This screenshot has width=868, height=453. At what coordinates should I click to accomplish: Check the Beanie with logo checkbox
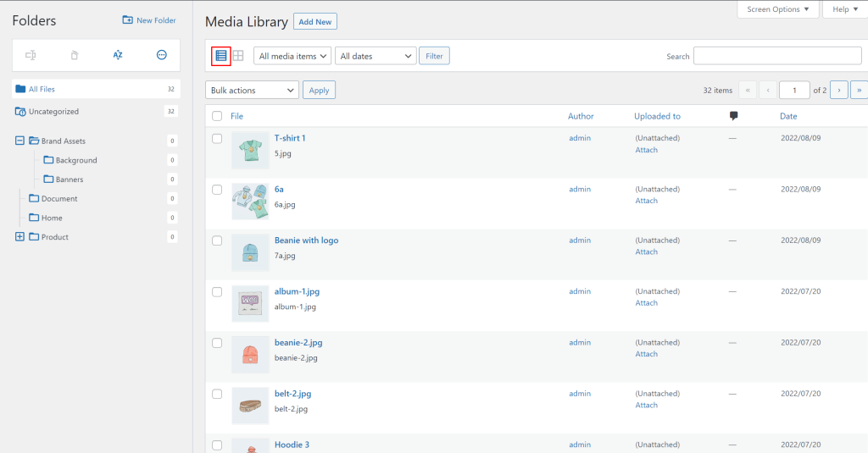tap(217, 241)
